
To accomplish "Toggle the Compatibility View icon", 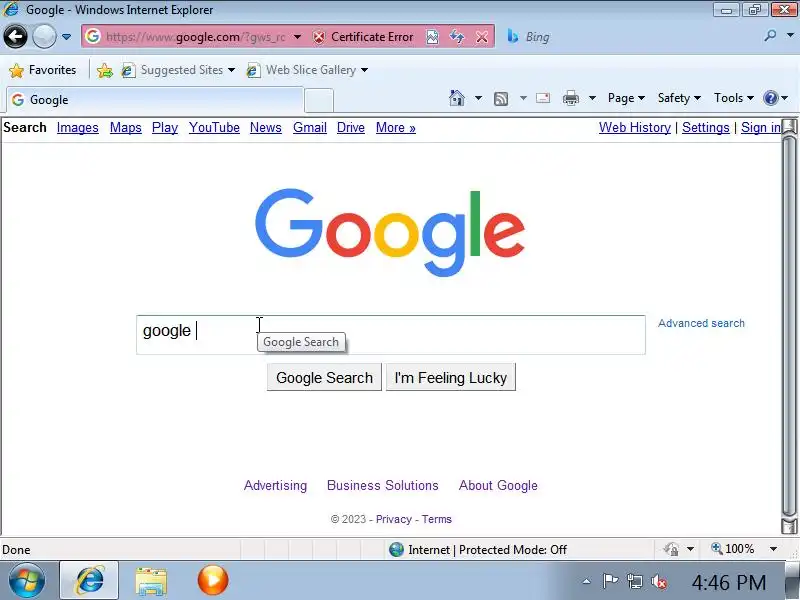I will [432, 37].
